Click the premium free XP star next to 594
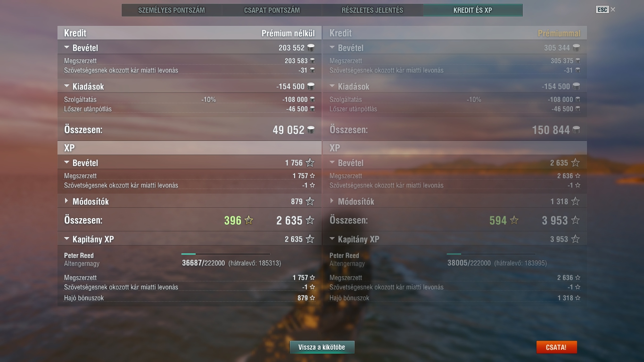The height and width of the screenshot is (362, 644). coord(514,220)
